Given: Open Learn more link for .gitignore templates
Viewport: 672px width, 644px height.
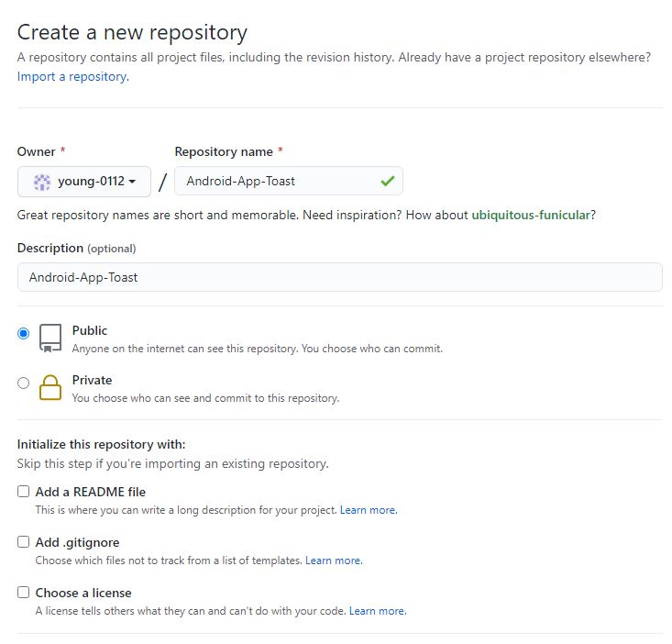Looking at the screenshot, I should pyautogui.click(x=334, y=561).
